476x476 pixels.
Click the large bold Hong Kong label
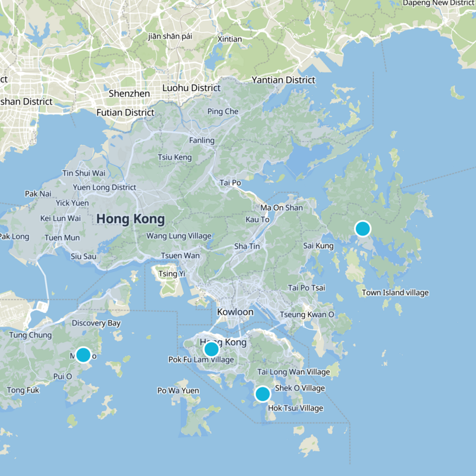pos(130,219)
